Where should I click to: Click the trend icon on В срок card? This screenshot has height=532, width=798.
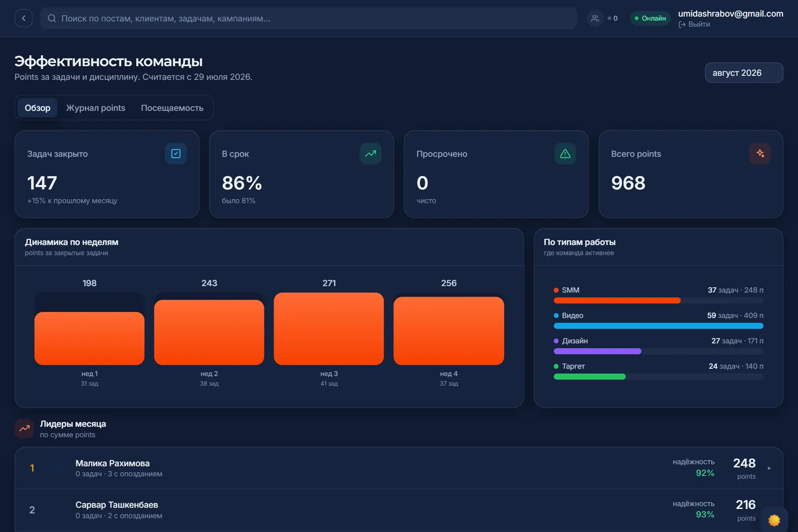pos(371,154)
